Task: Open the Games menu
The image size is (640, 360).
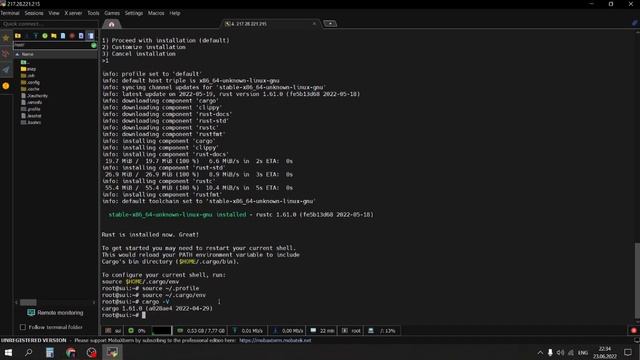Action: [112, 13]
